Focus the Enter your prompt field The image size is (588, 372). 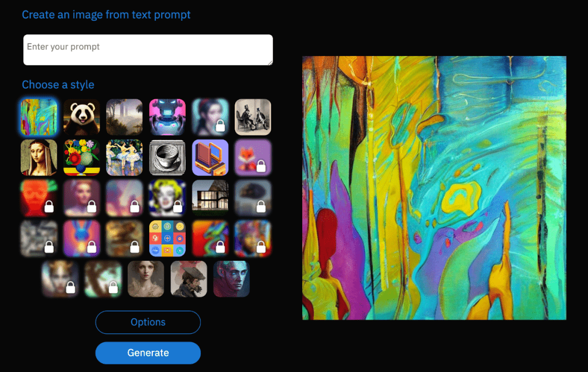click(148, 50)
